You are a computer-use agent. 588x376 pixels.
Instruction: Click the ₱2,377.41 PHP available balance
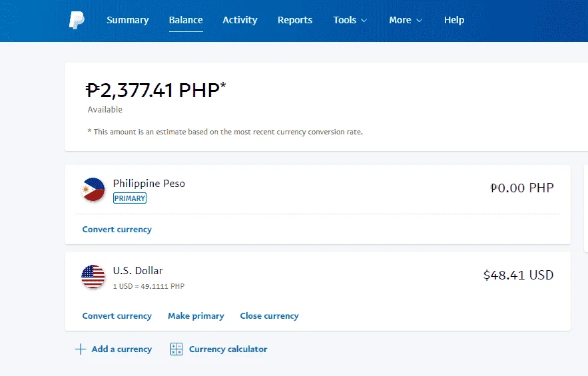[156, 91]
